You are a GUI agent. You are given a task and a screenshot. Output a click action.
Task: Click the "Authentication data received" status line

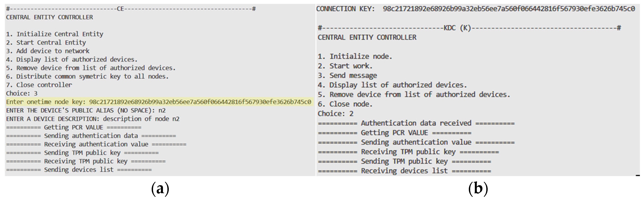coord(416,123)
